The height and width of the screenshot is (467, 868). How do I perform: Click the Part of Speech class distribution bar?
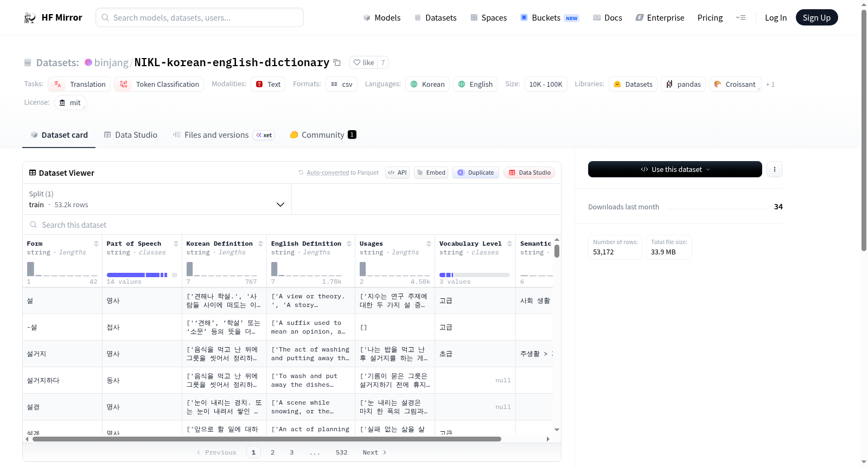(142, 275)
